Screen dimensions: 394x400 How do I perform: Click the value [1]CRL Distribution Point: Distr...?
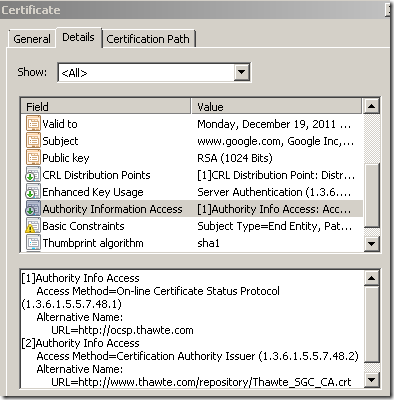tap(276, 175)
